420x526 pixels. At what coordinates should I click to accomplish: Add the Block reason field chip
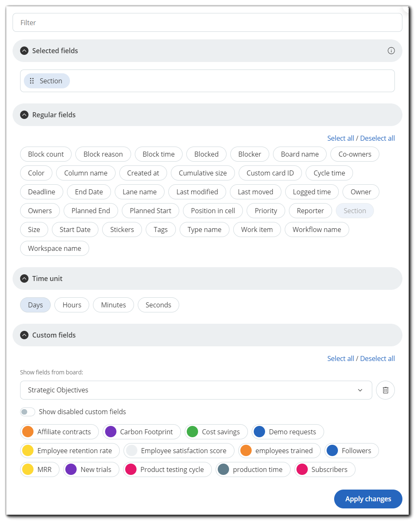point(103,154)
